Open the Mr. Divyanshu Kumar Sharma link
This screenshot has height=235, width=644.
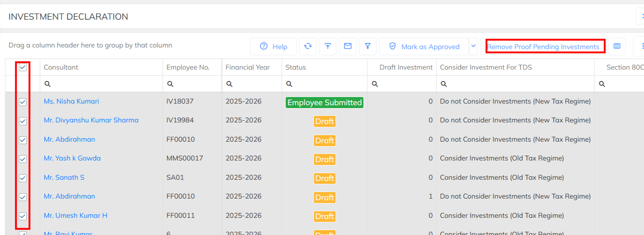[x=91, y=120]
